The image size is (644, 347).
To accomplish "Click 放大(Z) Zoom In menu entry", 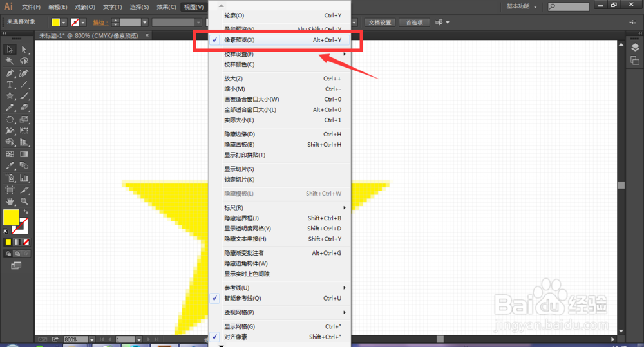I will [279, 79].
